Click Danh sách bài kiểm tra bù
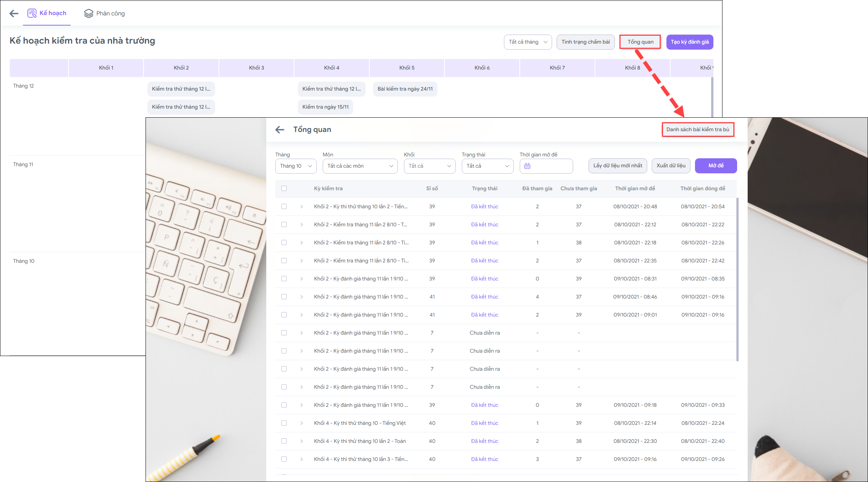868x482 pixels. (698, 129)
